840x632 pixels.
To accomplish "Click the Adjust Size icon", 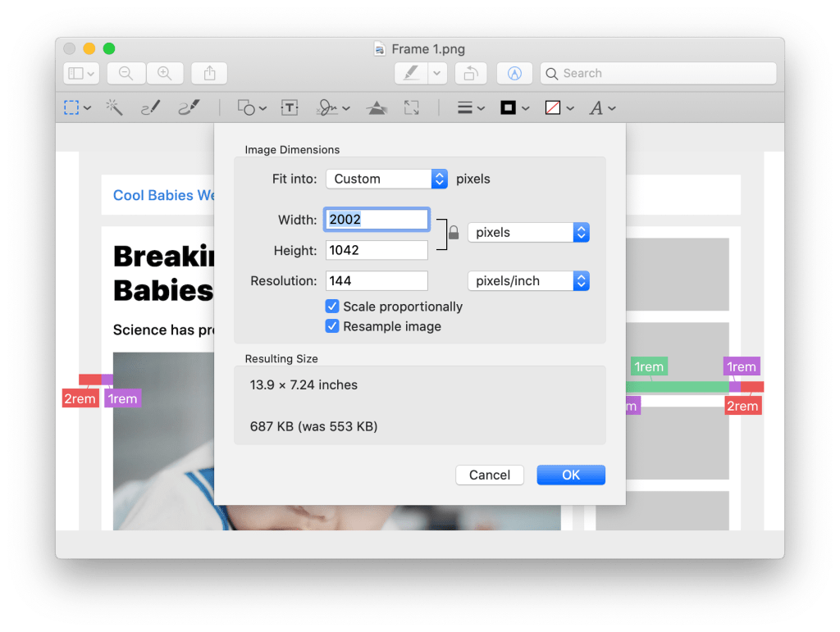I will tap(412, 107).
